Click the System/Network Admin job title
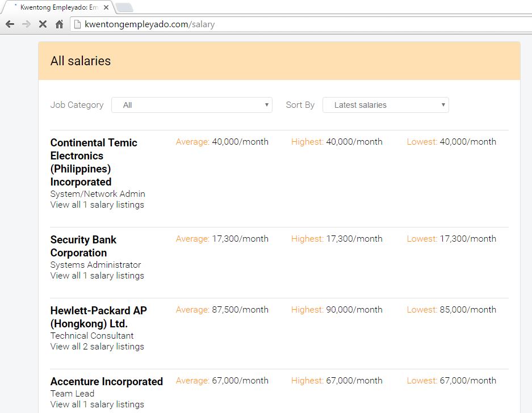Screen dimensions: 532x413 [x=98, y=194]
